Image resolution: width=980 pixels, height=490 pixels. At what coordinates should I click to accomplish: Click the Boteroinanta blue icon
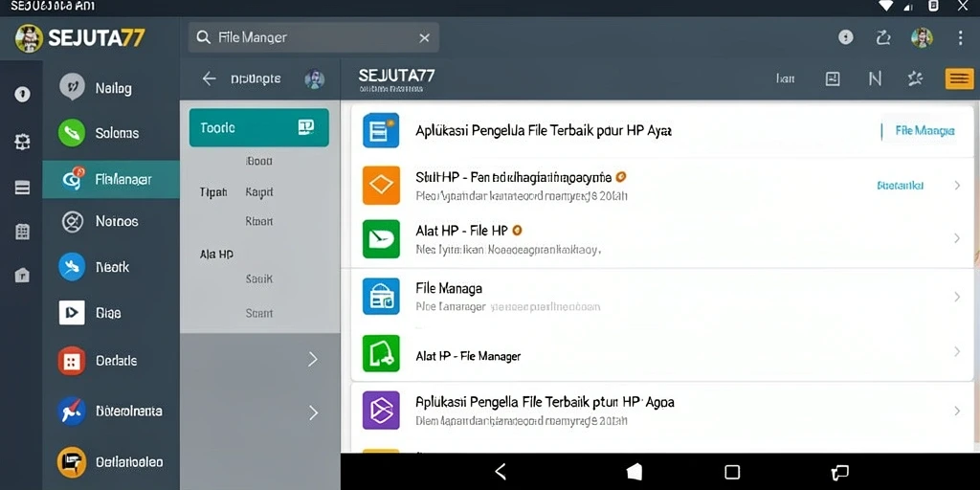71,412
